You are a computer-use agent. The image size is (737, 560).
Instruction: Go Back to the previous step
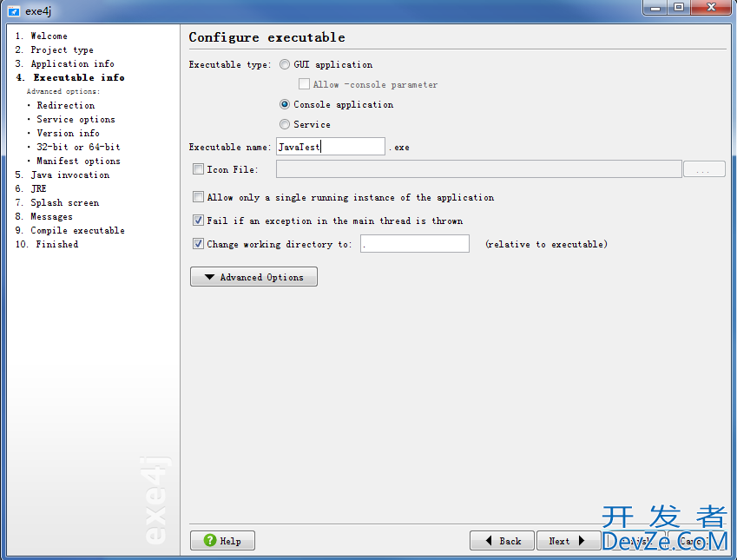pos(502,541)
